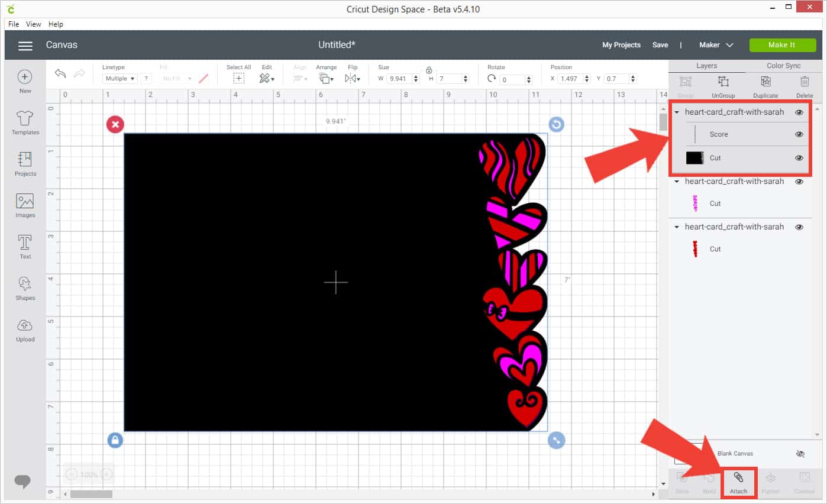Viewport: 827px width, 504px height.
Task: Open the Flip dropdown
Action: (353, 78)
